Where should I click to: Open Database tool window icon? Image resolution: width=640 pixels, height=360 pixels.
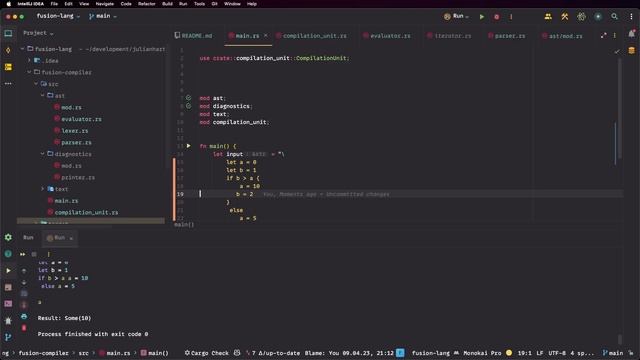tap(631, 51)
